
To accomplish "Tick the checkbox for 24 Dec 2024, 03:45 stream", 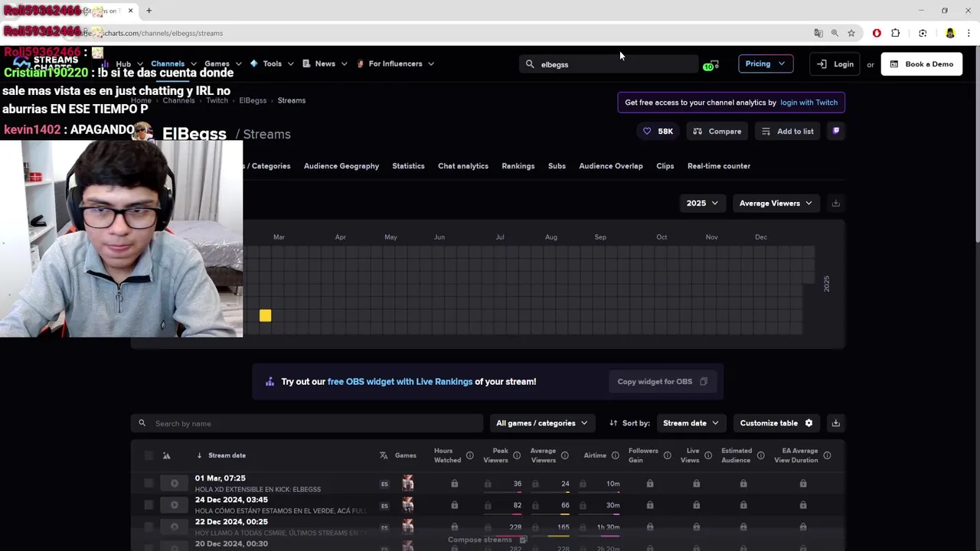I will coord(149,505).
